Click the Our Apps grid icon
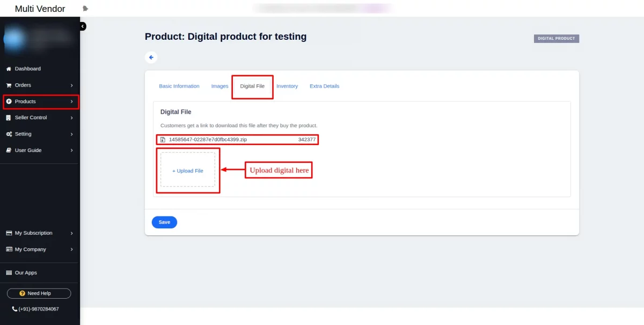The image size is (644, 325). (x=9, y=273)
